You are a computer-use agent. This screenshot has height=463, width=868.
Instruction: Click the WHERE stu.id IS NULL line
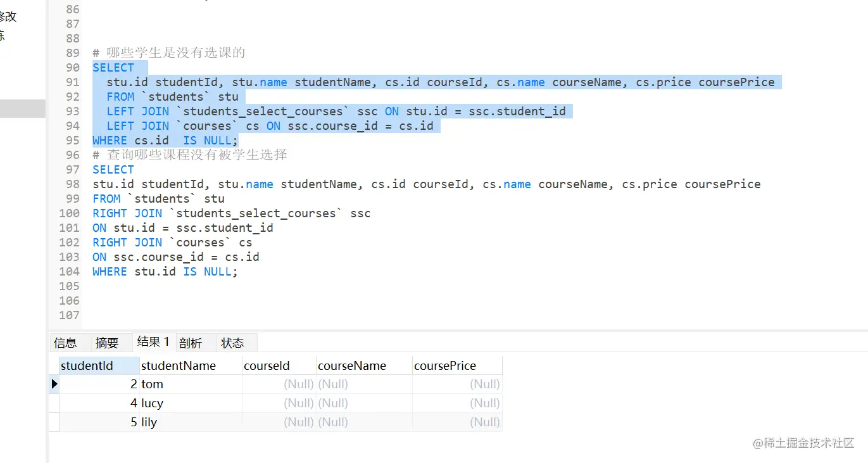click(165, 272)
